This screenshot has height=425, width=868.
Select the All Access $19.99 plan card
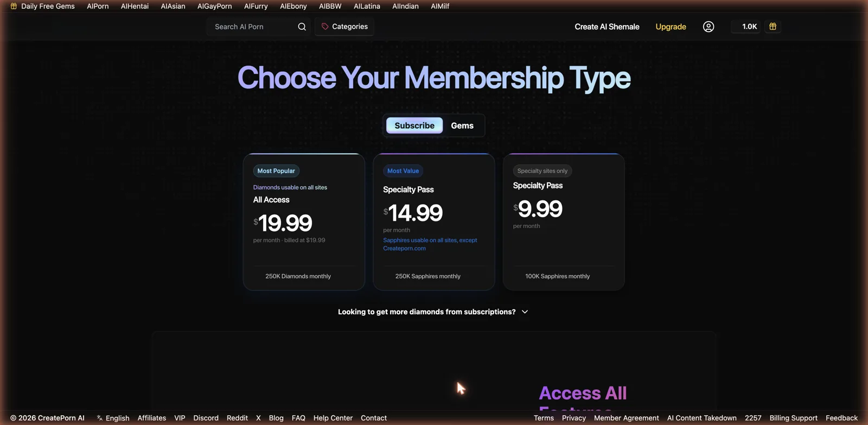coord(304,222)
